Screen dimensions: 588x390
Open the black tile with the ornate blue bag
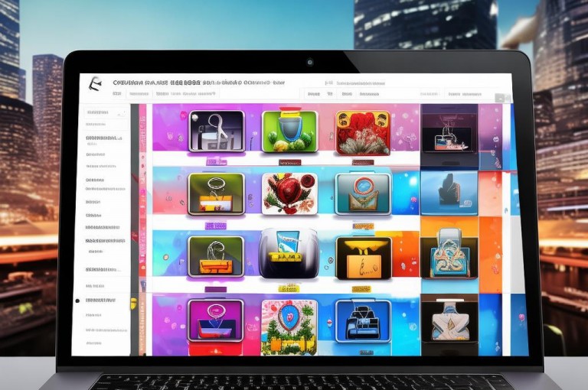[449, 255]
